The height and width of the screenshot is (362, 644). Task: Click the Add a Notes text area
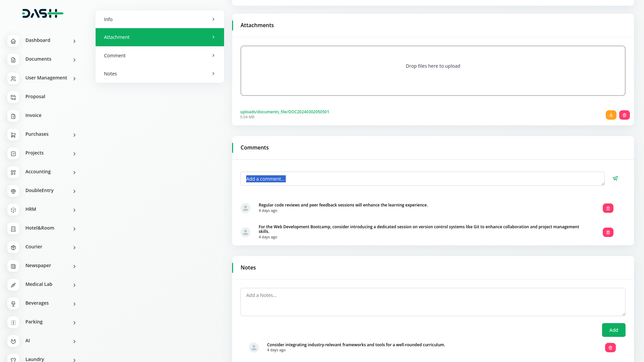pos(433,302)
